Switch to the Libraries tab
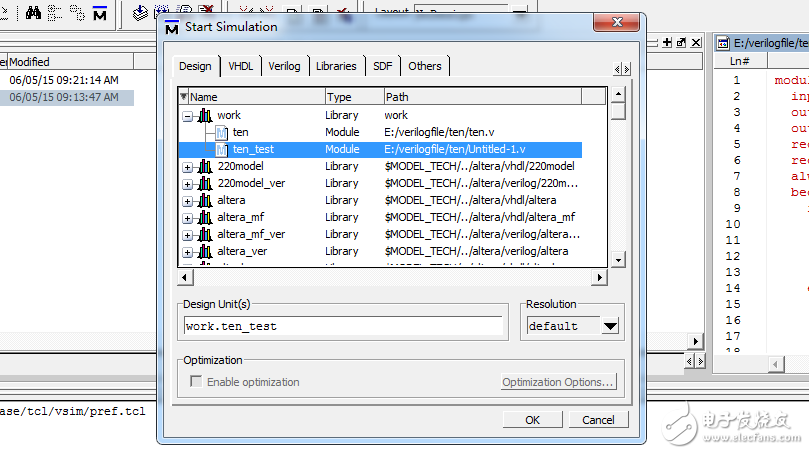 [x=336, y=66]
